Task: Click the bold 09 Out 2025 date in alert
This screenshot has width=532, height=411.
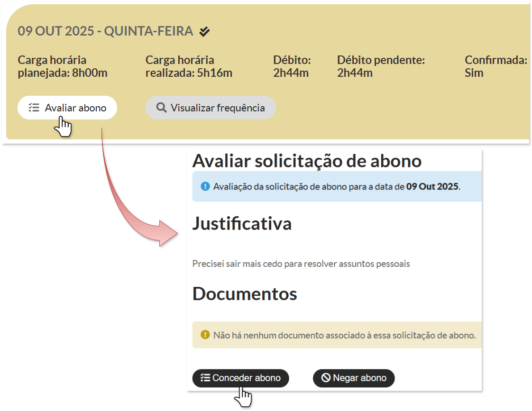Action: 432,186
